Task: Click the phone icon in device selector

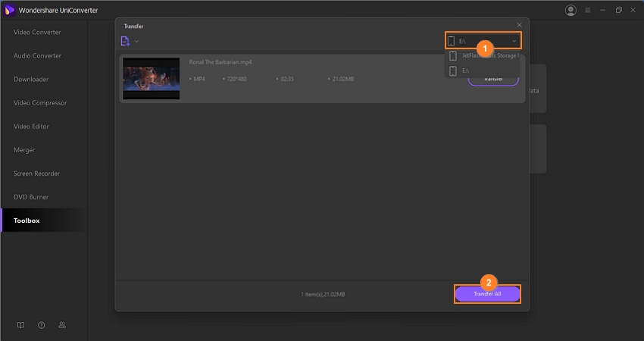Action: coord(451,41)
